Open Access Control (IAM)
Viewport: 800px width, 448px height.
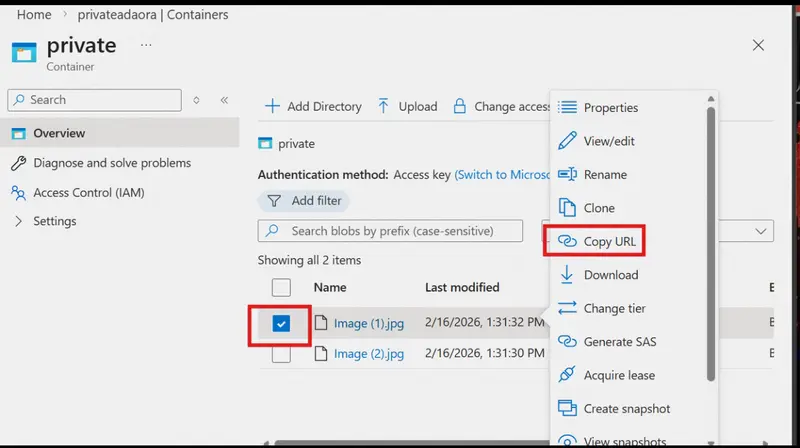89,193
